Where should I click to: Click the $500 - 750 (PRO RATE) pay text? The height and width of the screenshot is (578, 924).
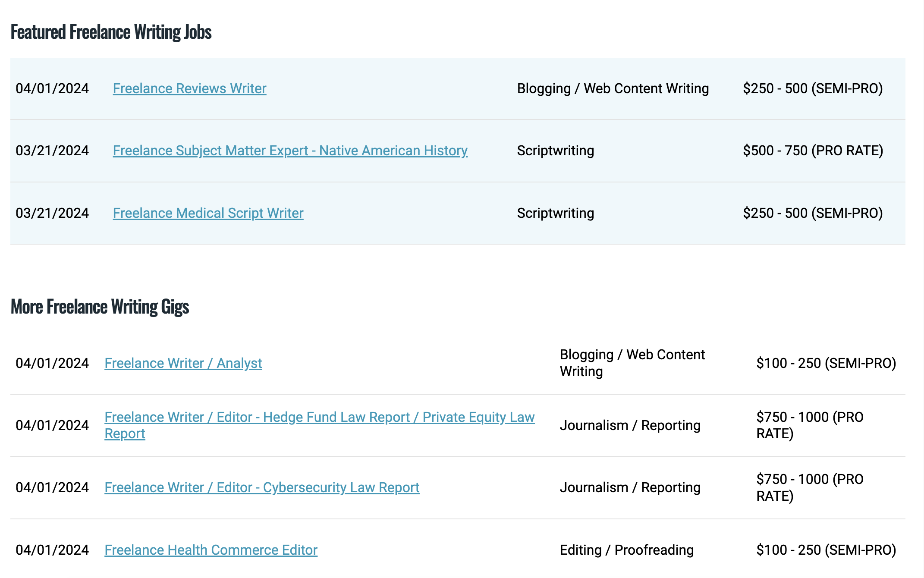[x=813, y=151]
